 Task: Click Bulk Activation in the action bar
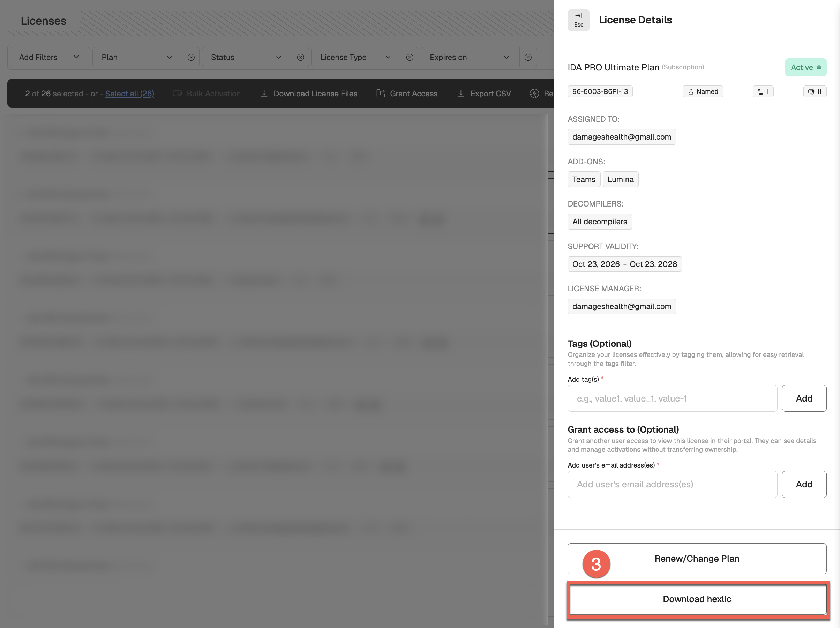(207, 94)
